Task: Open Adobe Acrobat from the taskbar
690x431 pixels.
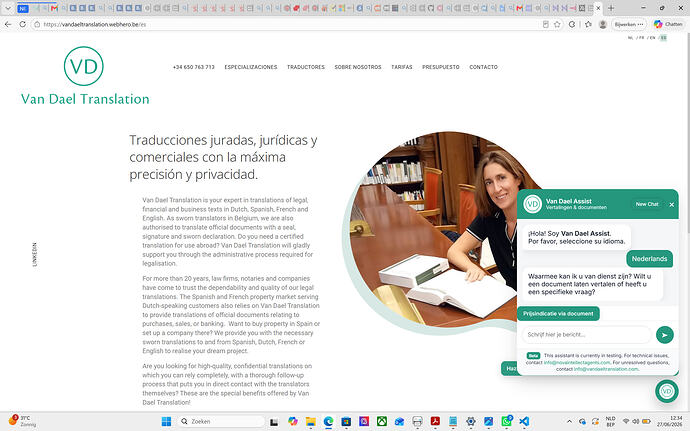Action: click(435, 421)
